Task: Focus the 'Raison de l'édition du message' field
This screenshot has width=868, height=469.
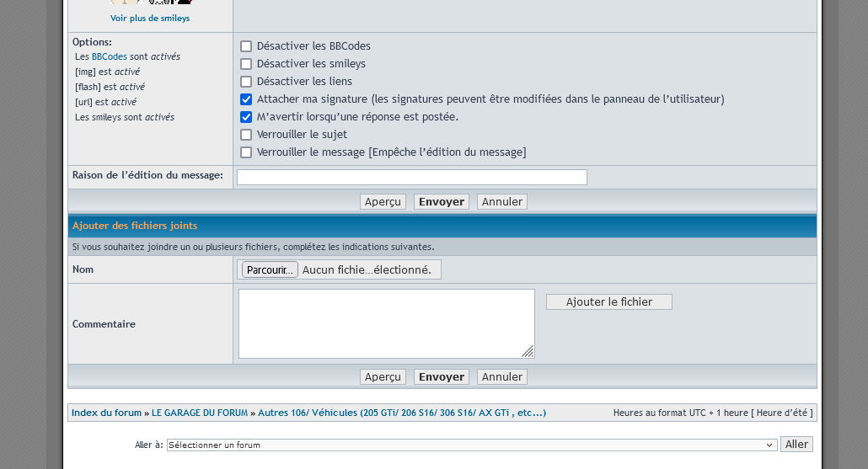Action: 411,177
